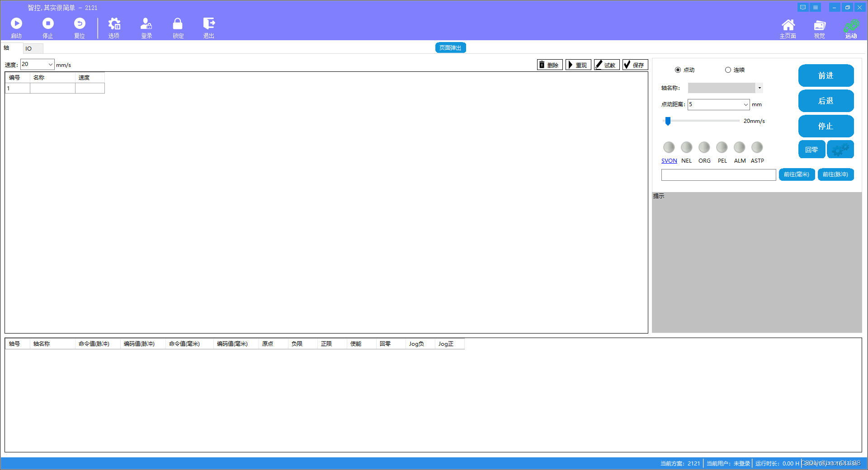Viewport: 868px width, 470px height.
Task: Click the 使能 column header
Action: [361, 344]
